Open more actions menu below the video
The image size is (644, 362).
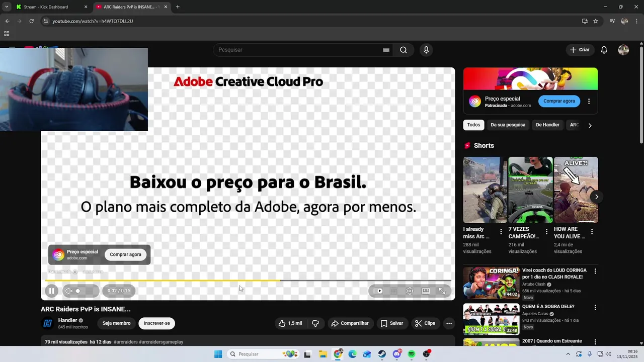click(449, 323)
